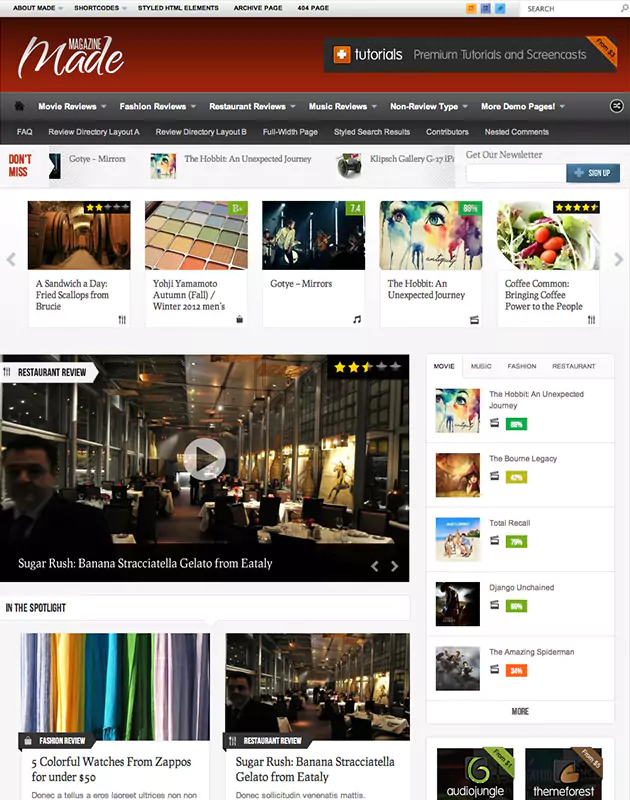Image resolution: width=630 pixels, height=800 pixels.
Task: Click the newsletter Sign Up button
Action: 593,173
